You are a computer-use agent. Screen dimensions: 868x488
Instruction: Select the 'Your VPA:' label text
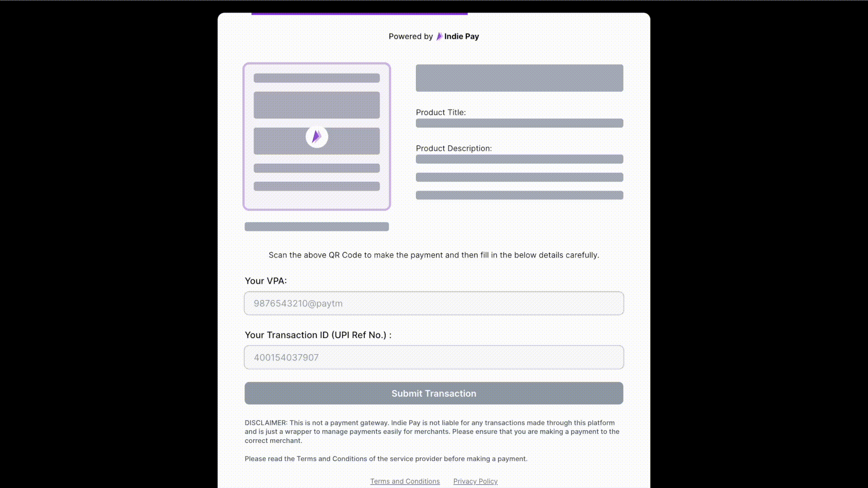coord(266,281)
